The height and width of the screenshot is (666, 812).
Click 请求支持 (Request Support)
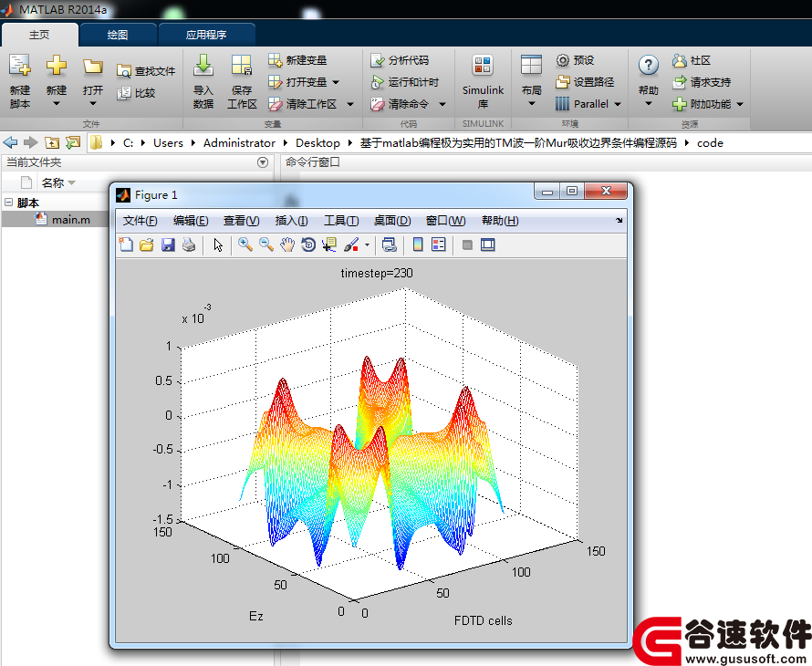[702, 82]
